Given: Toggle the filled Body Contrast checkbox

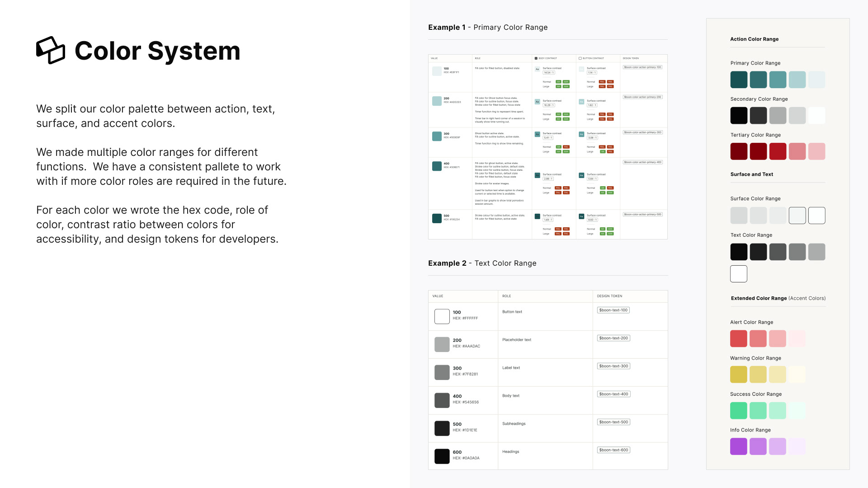Looking at the screenshot, I should [x=536, y=58].
